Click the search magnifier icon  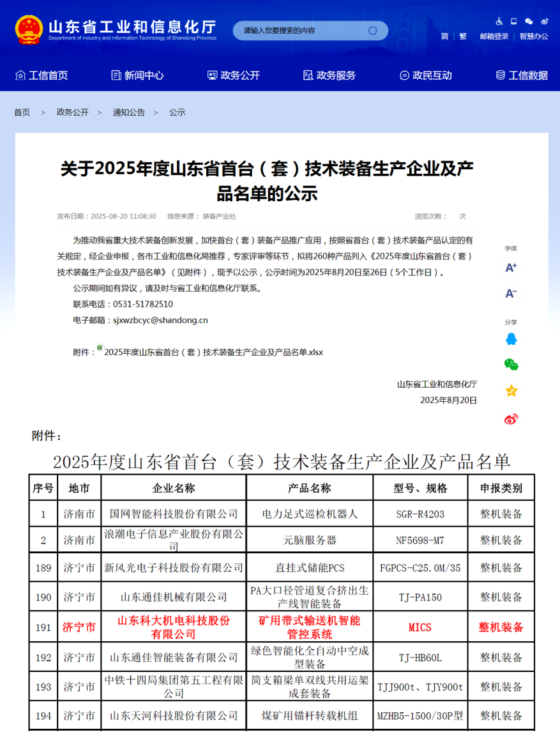[373, 31]
